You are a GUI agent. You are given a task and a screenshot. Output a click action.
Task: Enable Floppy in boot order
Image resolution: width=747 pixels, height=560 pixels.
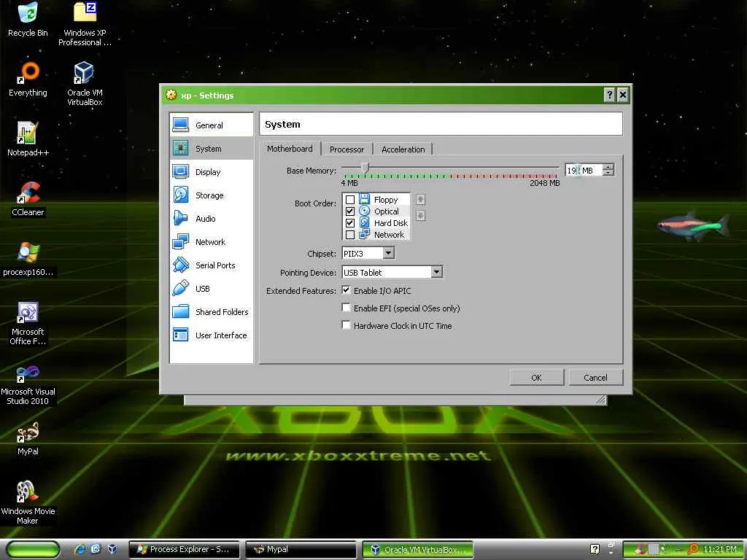[350, 200]
